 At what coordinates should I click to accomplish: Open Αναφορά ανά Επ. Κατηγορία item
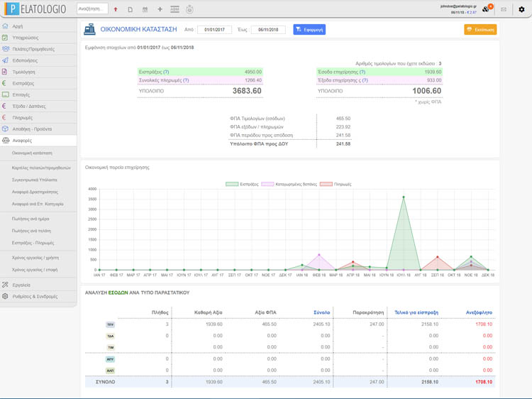click(38, 204)
